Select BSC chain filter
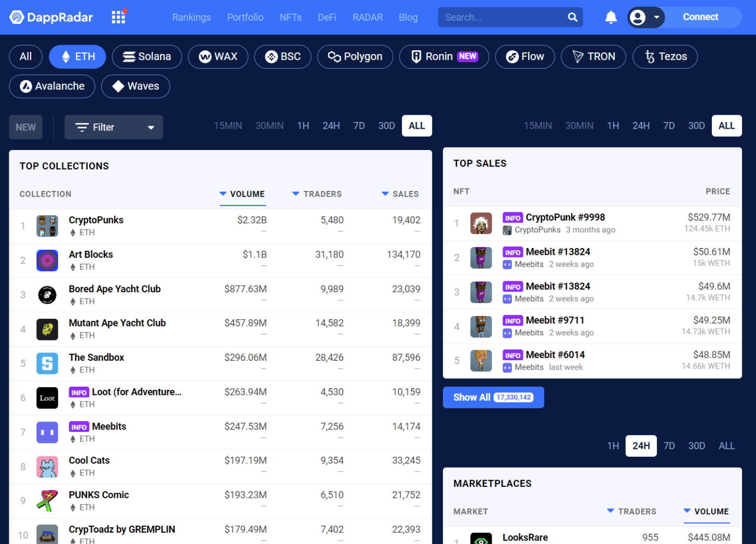Screen dimensions: 756x544 coord(282,57)
